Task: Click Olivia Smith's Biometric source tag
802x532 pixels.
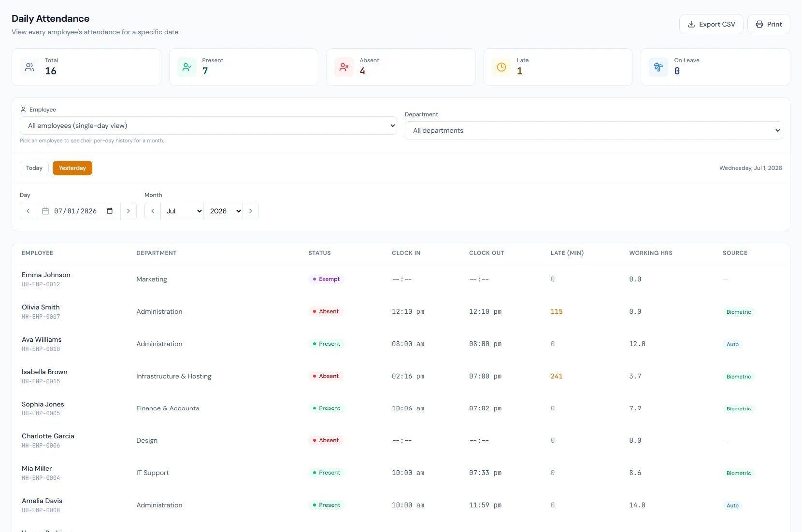Action: pyautogui.click(x=739, y=312)
